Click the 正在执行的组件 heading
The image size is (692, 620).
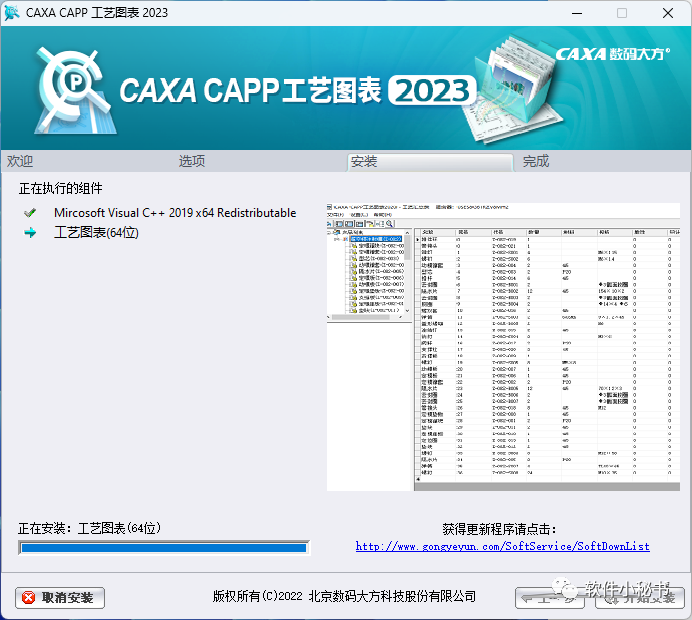[x=60, y=188]
